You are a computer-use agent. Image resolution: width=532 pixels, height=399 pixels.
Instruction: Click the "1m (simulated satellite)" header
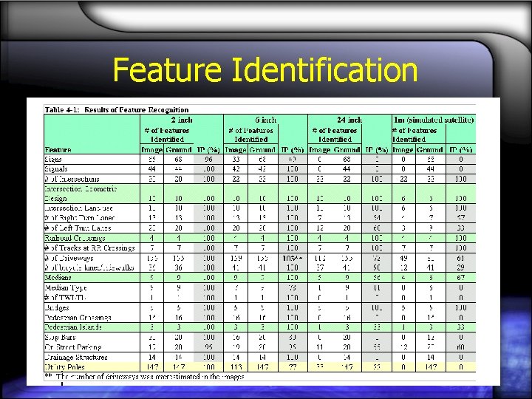[x=434, y=120]
